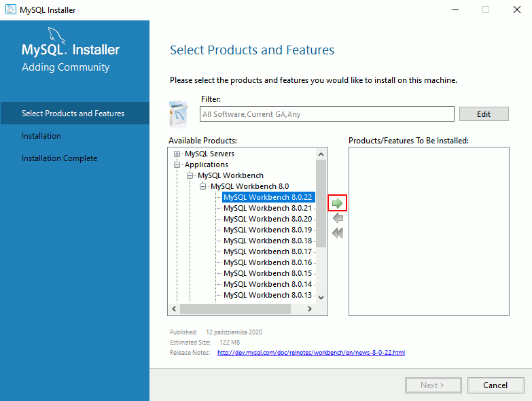Click the MySQL Installer title bar icon

click(x=10, y=10)
